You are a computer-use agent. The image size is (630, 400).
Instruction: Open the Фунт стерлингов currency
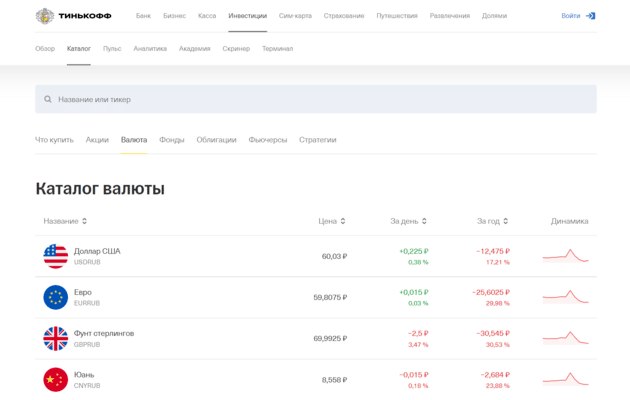click(316, 339)
